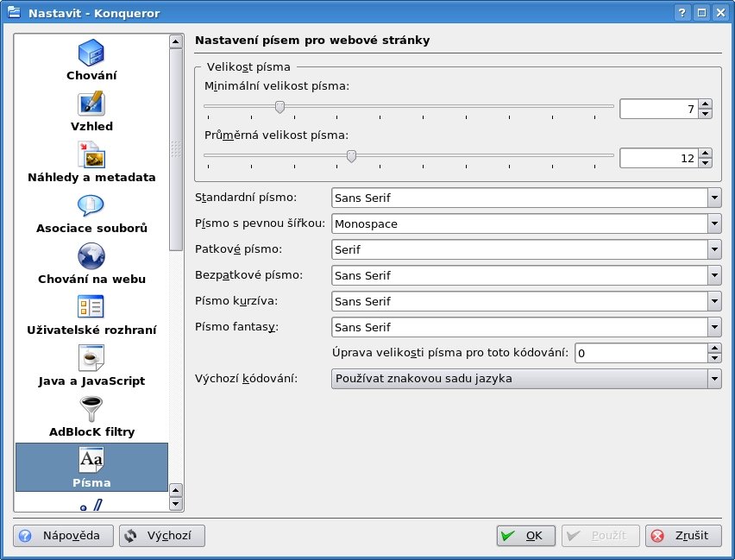
Task: Select Náhledy a metadata icon
Action: pyautogui.click(x=91, y=154)
